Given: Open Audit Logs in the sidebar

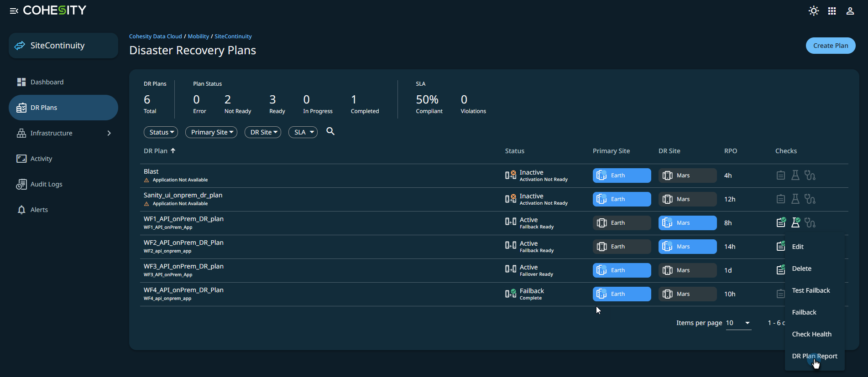Looking at the screenshot, I should click(x=46, y=184).
